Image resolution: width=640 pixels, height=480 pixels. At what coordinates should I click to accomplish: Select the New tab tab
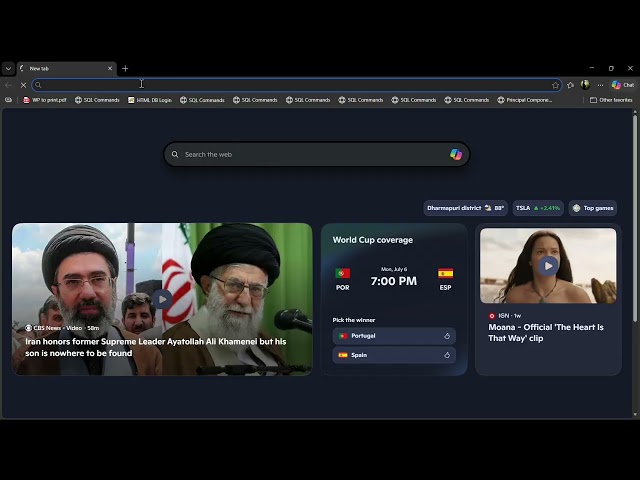(x=67, y=69)
